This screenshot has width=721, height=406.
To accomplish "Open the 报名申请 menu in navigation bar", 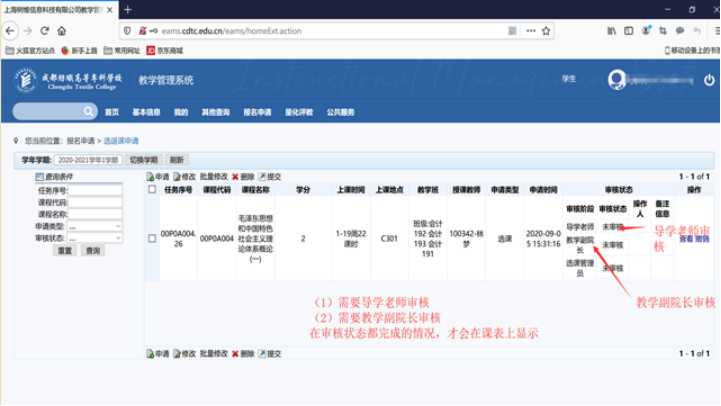I will coord(257,112).
